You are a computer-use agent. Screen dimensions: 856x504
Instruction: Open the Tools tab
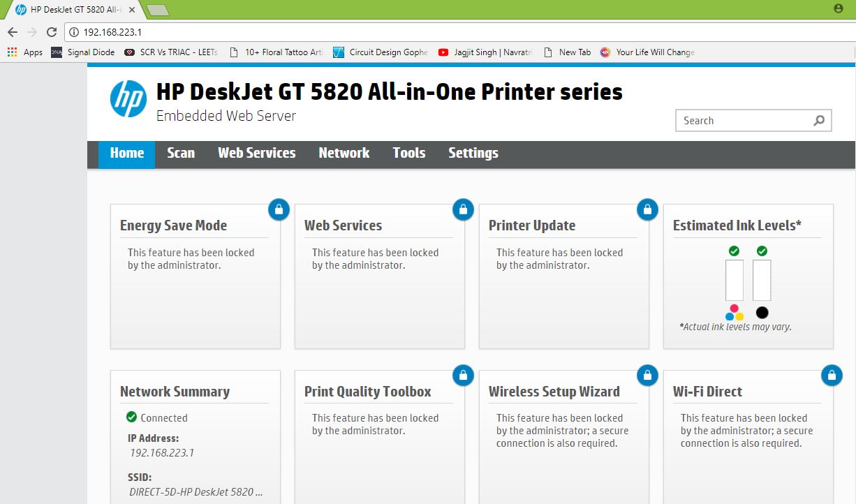(x=409, y=154)
